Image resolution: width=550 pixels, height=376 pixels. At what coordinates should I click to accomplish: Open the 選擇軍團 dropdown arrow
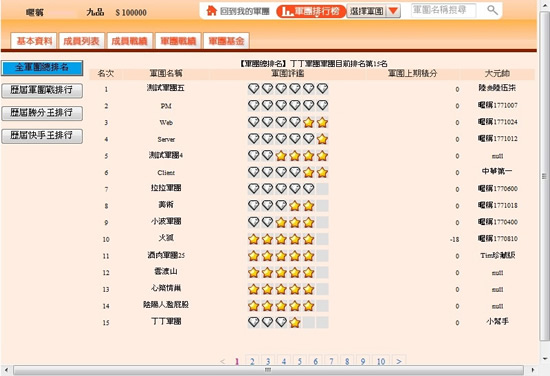coord(393,11)
